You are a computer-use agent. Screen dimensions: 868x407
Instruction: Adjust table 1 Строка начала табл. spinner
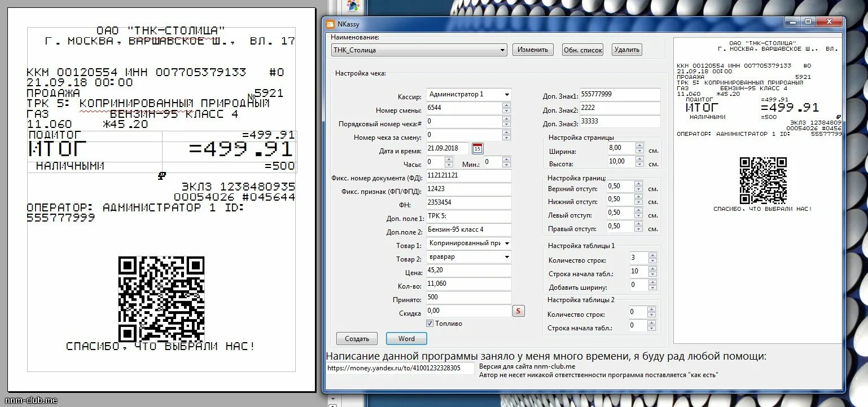coord(652,271)
